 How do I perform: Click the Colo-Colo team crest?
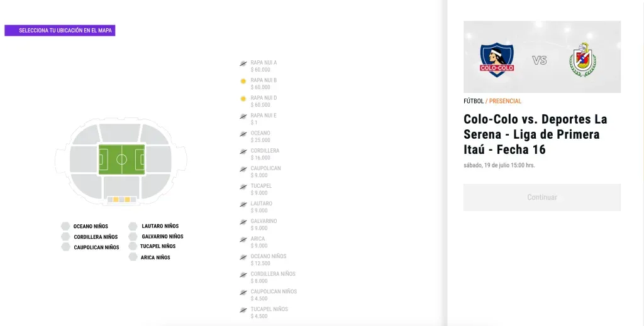[497, 60]
